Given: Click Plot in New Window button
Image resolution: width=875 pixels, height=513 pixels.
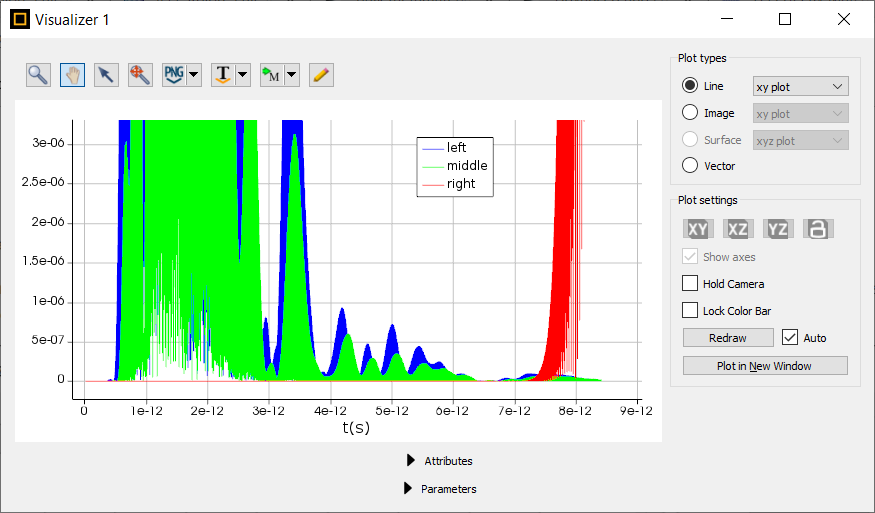Looking at the screenshot, I should point(765,366).
